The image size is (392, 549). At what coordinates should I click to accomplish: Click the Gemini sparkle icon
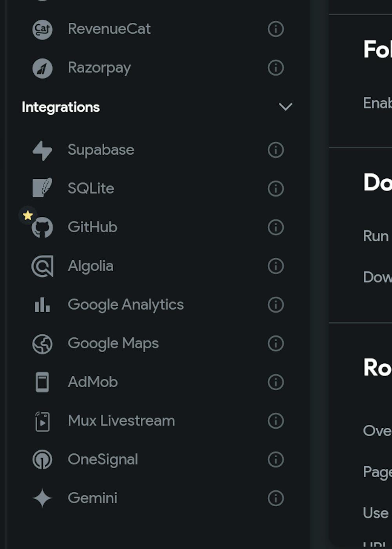pos(42,498)
